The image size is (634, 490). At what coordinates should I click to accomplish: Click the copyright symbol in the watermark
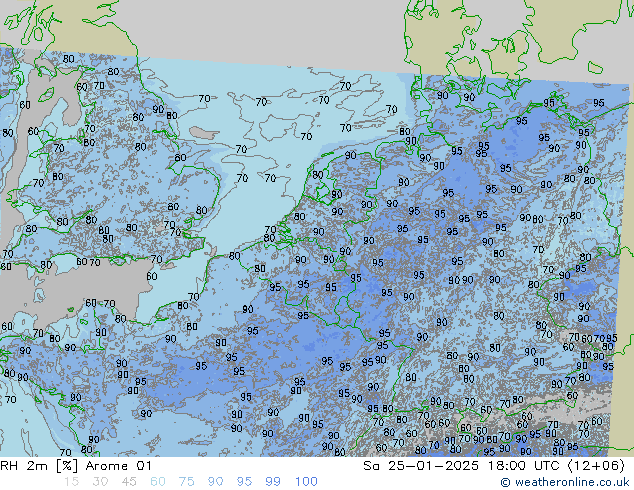pyautogui.click(x=506, y=482)
